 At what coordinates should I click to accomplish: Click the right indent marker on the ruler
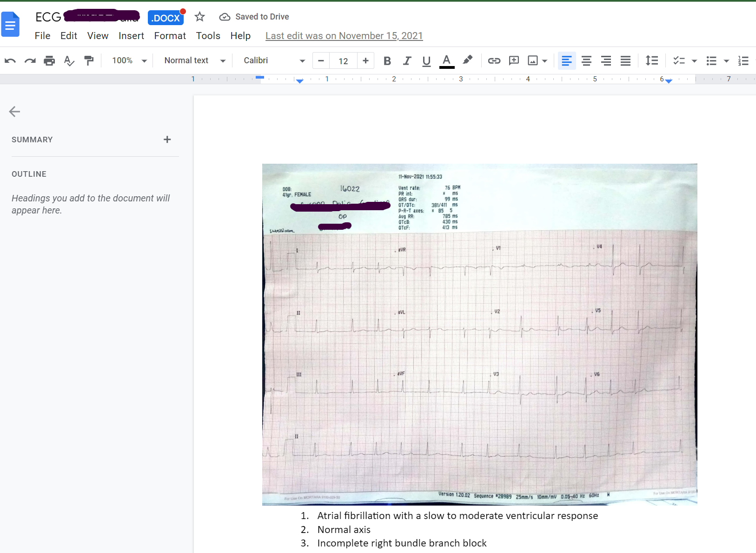pos(669,81)
